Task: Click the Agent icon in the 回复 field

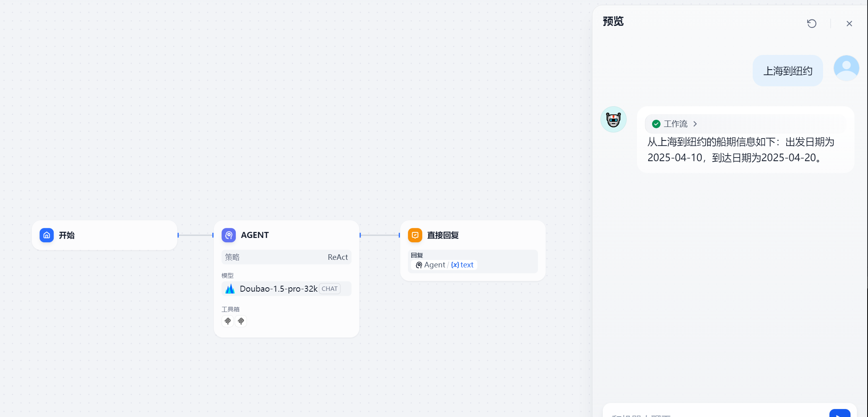Action: 419,265
